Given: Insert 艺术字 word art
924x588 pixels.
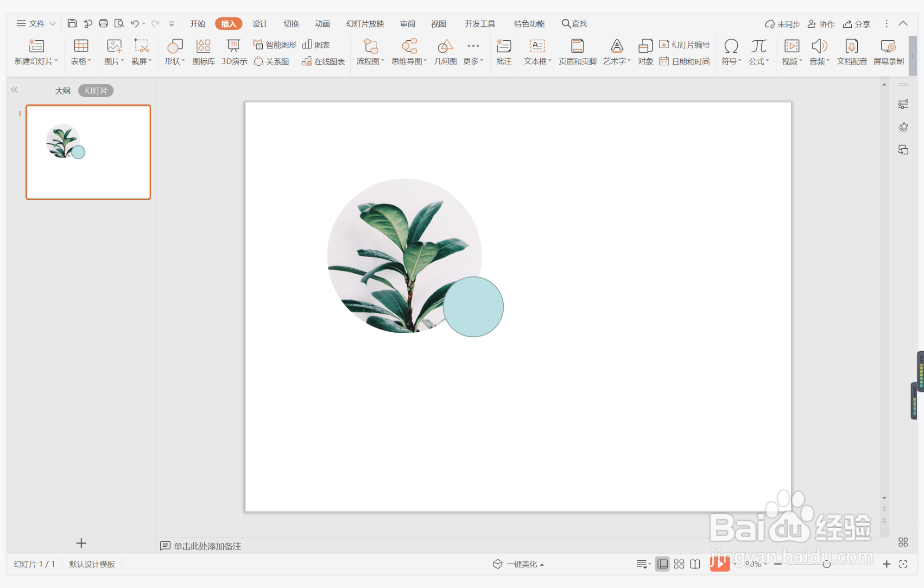Looking at the screenshot, I should click(617, 52).
